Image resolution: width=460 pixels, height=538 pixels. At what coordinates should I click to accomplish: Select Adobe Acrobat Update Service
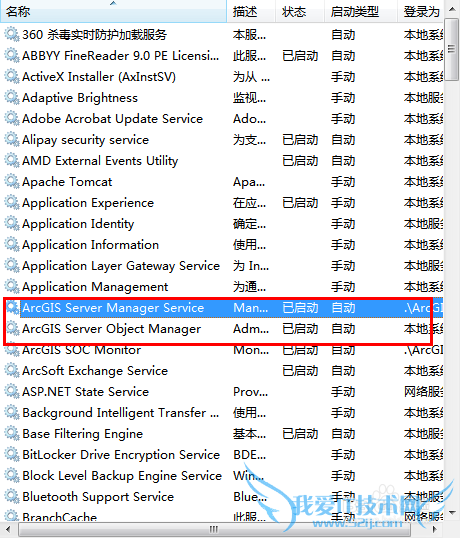pos(113,119)
